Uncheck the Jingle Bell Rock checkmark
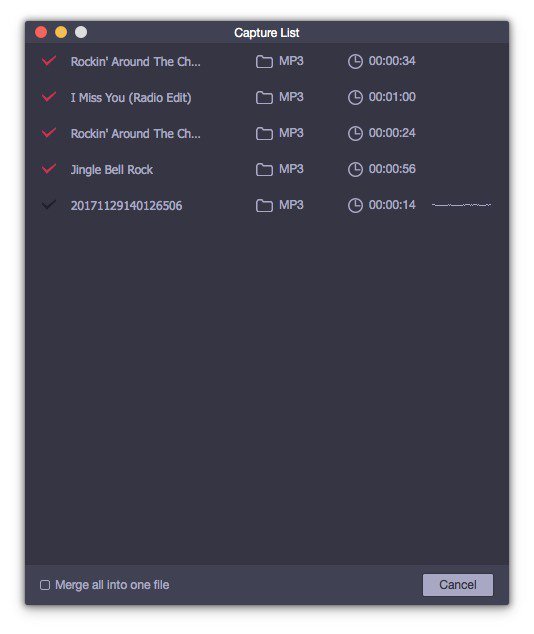 coord(49,169)
